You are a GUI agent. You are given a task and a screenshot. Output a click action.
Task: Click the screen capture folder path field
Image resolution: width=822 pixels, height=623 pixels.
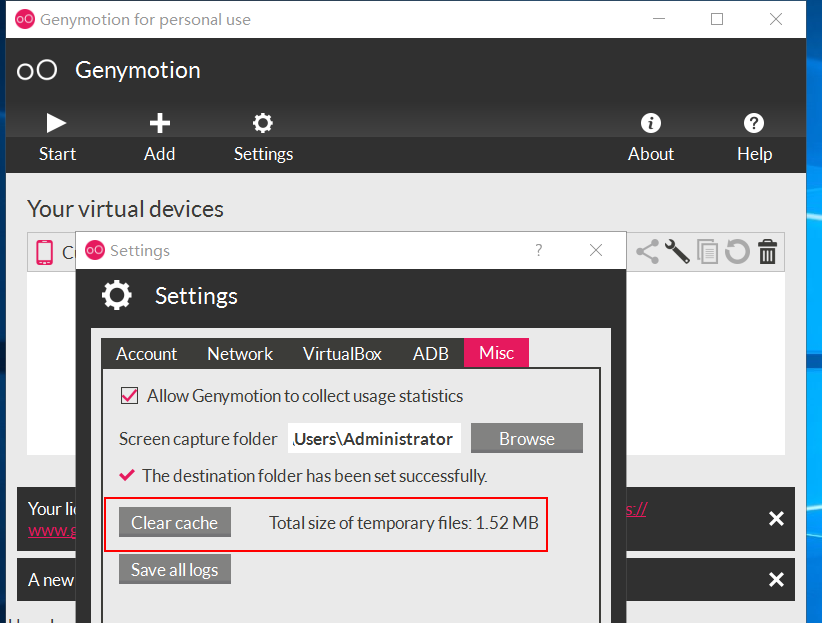coord(374,438)
